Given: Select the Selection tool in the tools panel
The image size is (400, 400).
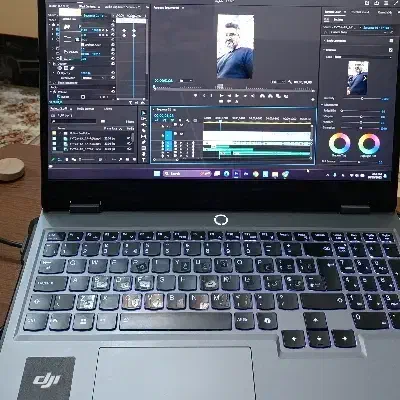Looking at the screenshot, I should (x=143, y=113).
